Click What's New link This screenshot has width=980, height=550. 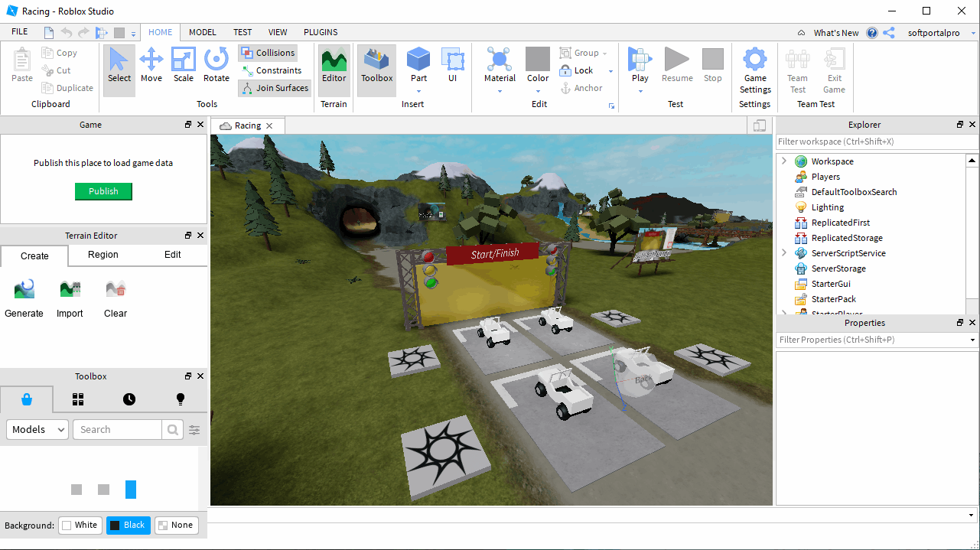pyautogui.click(x=836, y=33)
